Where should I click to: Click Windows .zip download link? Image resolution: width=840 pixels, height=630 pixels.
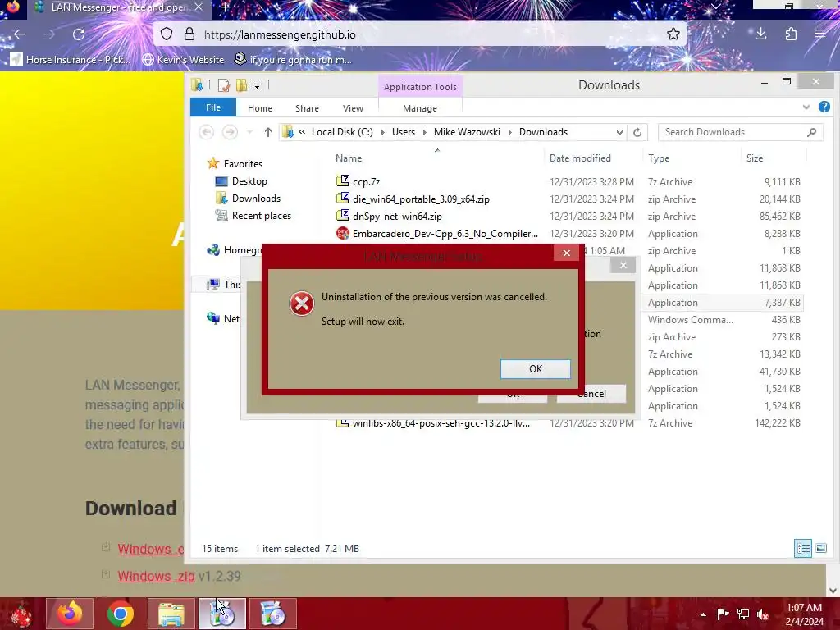click(x=156, y=576)
